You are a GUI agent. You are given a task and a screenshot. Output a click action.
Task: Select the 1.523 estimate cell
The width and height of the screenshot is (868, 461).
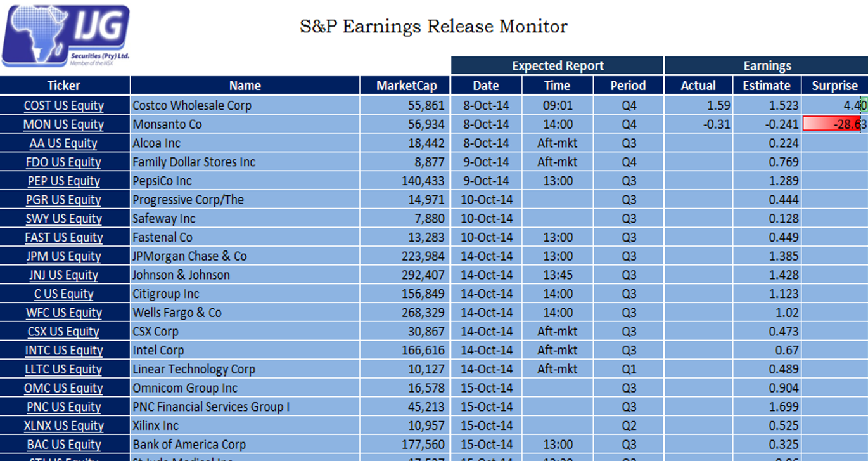[x=767, y=105]
